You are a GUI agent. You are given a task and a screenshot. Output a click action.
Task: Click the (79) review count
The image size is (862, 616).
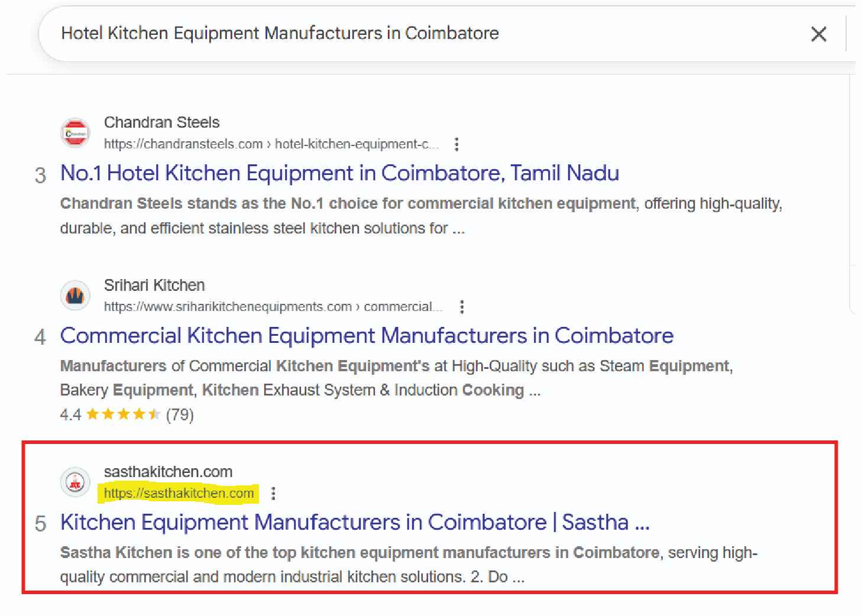(x=180, y=414)
